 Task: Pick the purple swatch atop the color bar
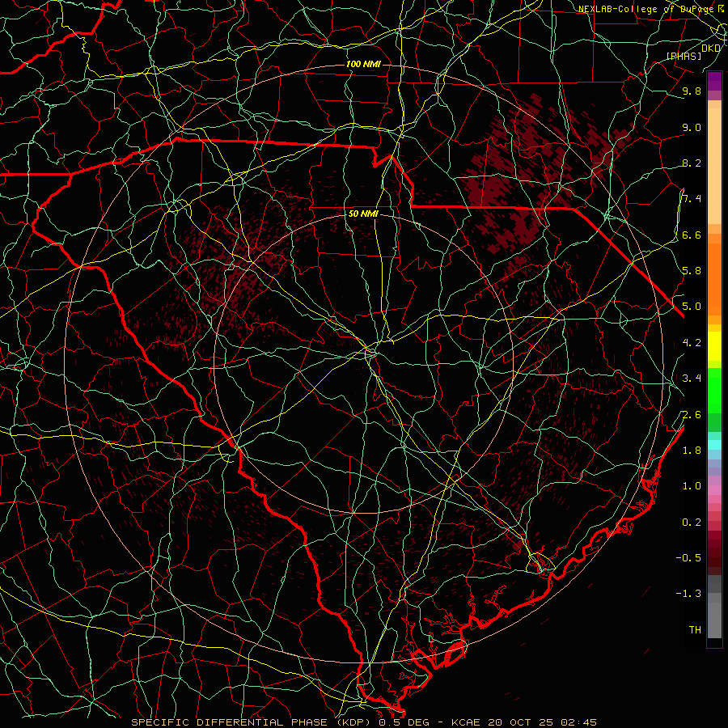[714, 81]
